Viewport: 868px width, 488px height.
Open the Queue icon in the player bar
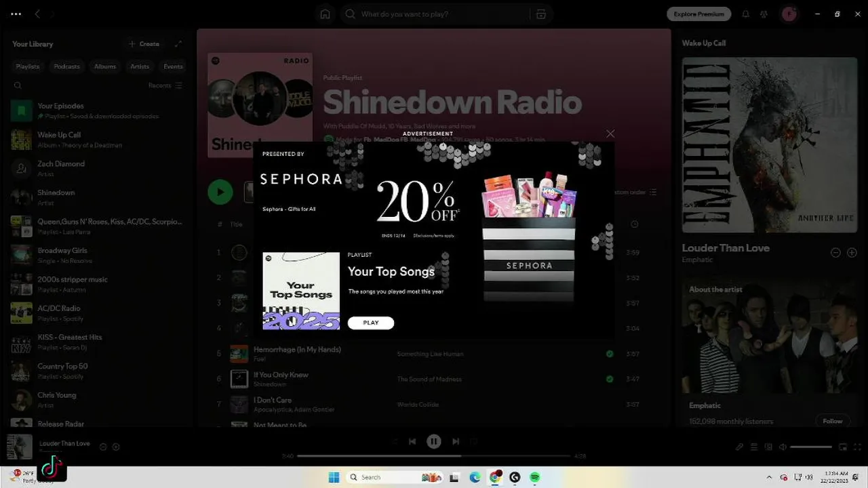(754, 447)
